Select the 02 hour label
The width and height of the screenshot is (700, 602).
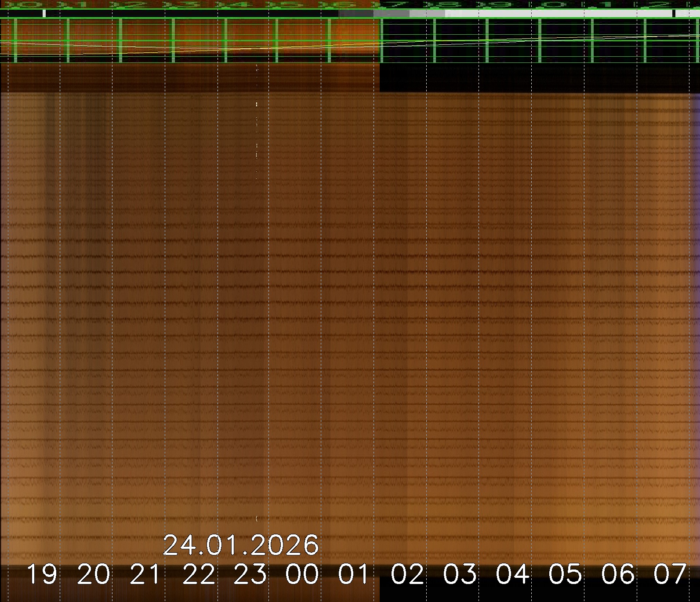408,574
